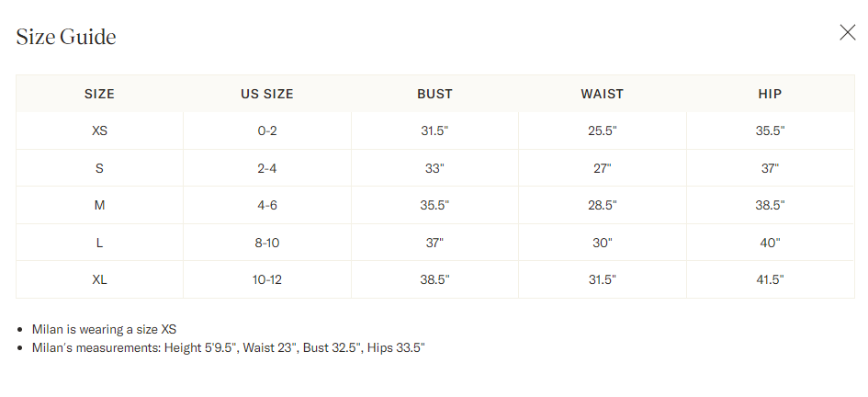Click the WAIST column header

603,94
